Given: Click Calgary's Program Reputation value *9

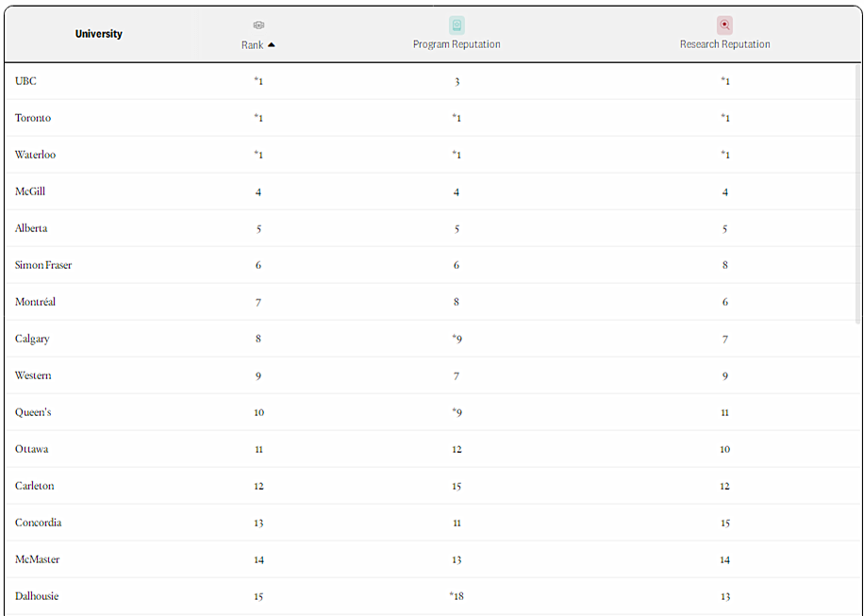Looking at the screenshot, I should (x=457, y=339).
